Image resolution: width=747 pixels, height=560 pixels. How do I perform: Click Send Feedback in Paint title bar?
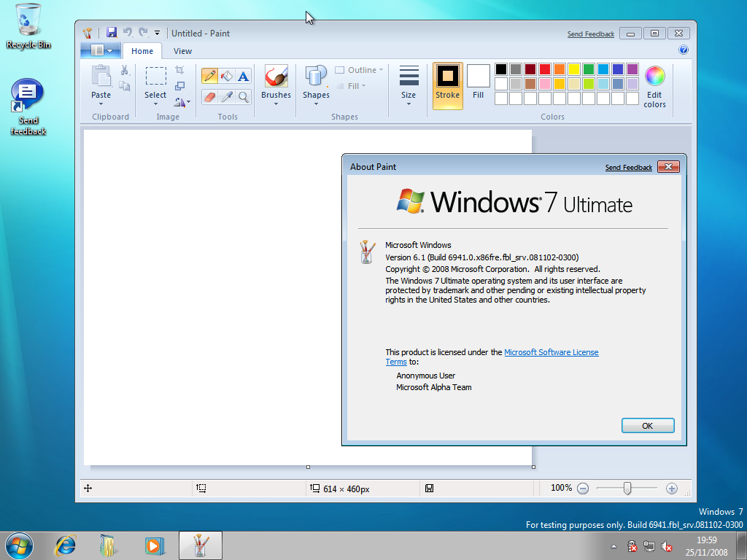(591, 34)
